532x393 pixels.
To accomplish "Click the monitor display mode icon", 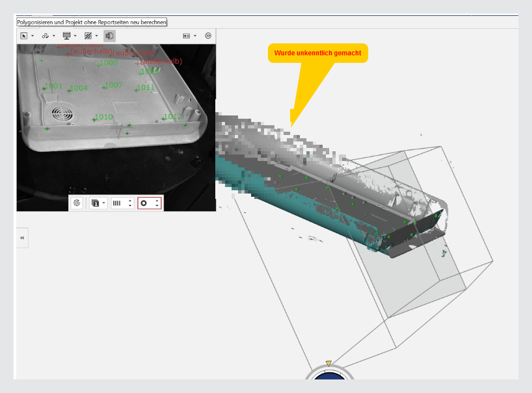I will (67, 36).
